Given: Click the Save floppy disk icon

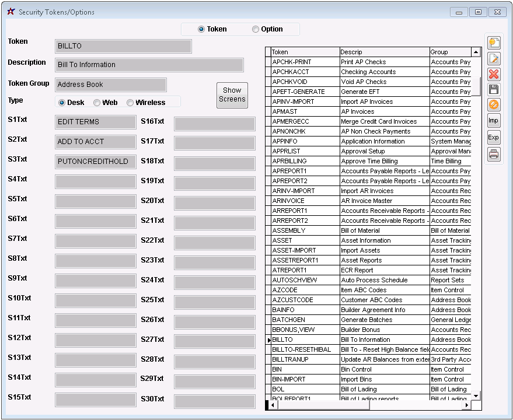Looking at the screenshot, I should (494, 90).
